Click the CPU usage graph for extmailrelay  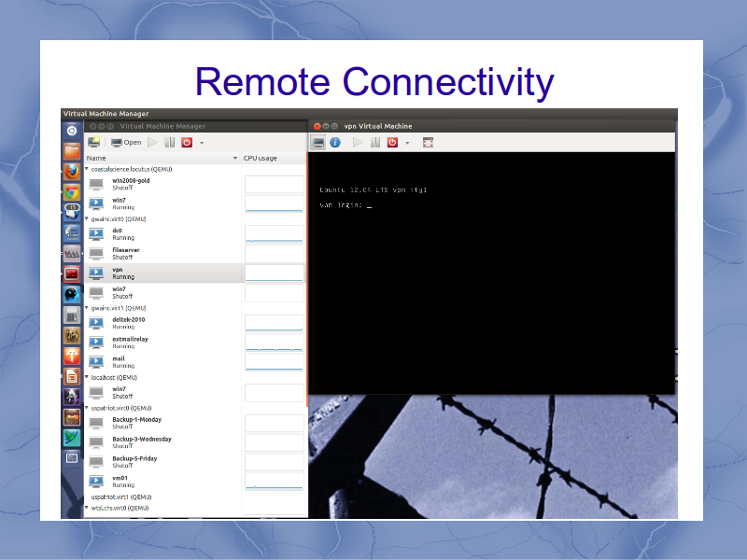click(274, 343)
